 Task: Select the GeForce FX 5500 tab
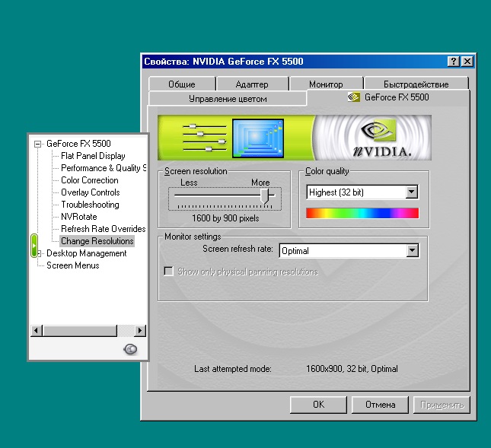tap(388, 97)
